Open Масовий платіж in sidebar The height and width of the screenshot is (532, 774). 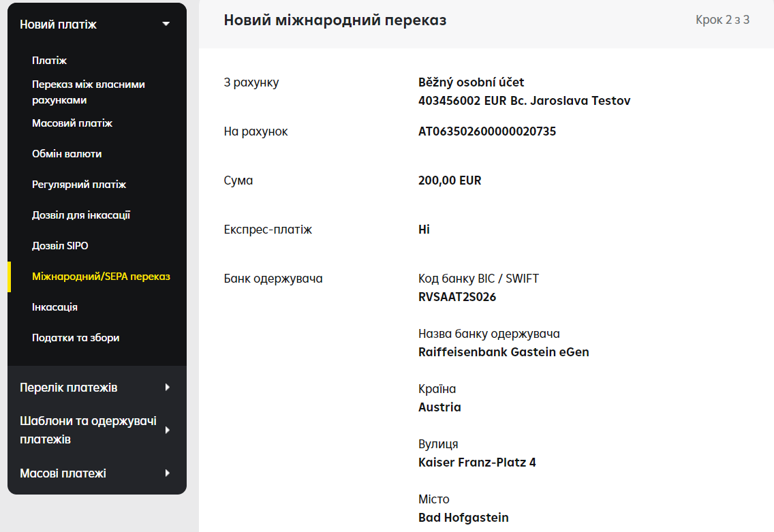72,123
